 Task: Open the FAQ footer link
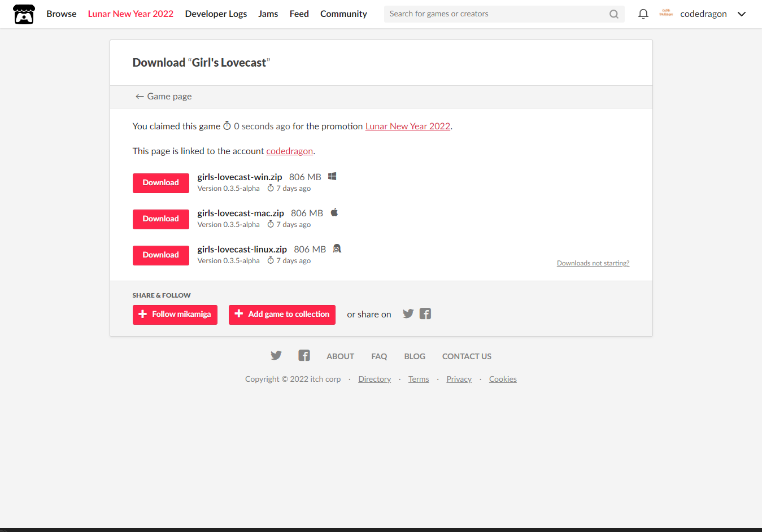point(379,356)
